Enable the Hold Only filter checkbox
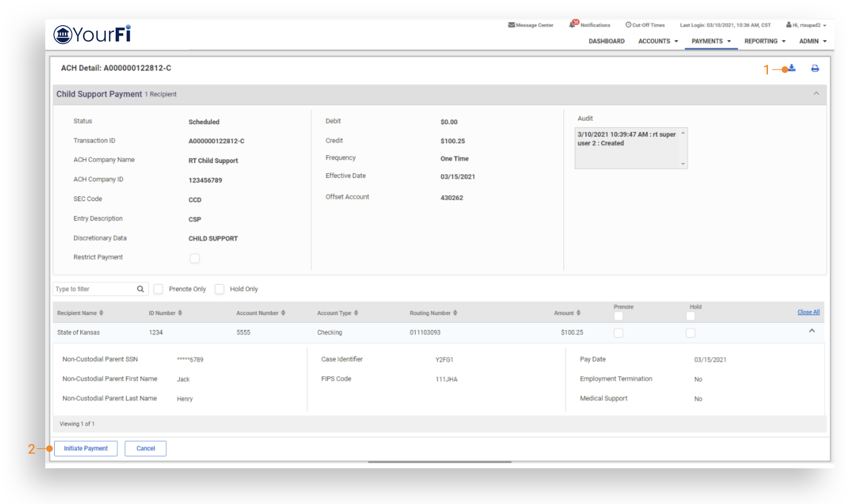 (x=219, y=289)
